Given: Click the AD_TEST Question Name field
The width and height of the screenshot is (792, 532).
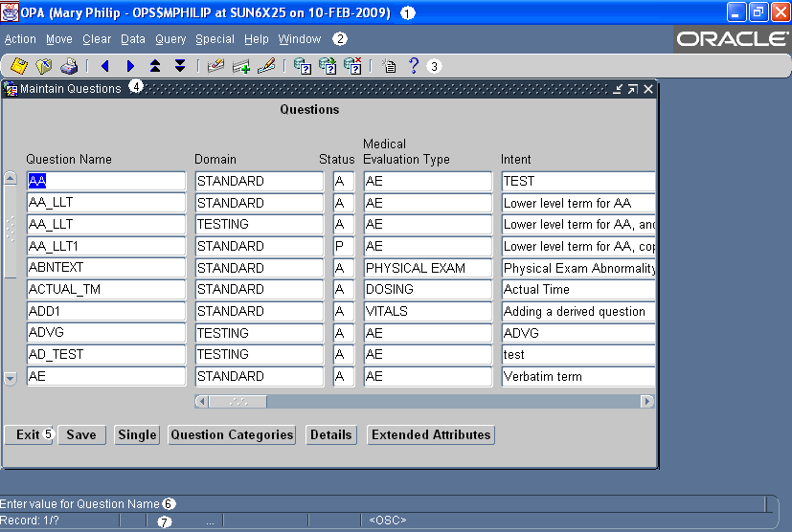Looking at the screenshot, I should [106, 354].
